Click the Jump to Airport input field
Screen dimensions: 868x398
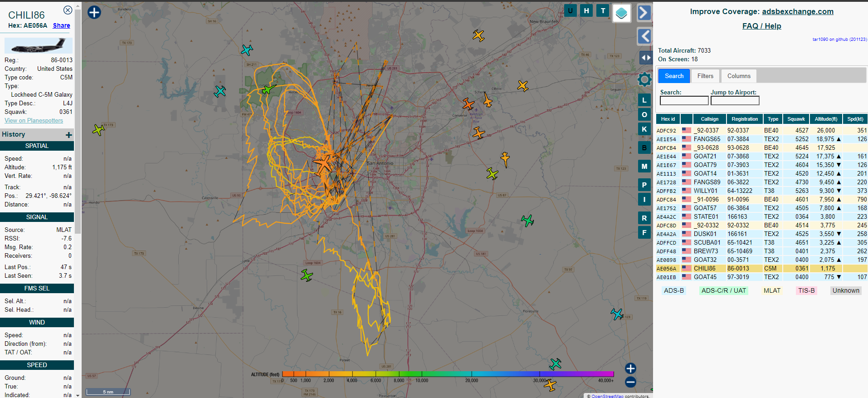click(735, 101)
